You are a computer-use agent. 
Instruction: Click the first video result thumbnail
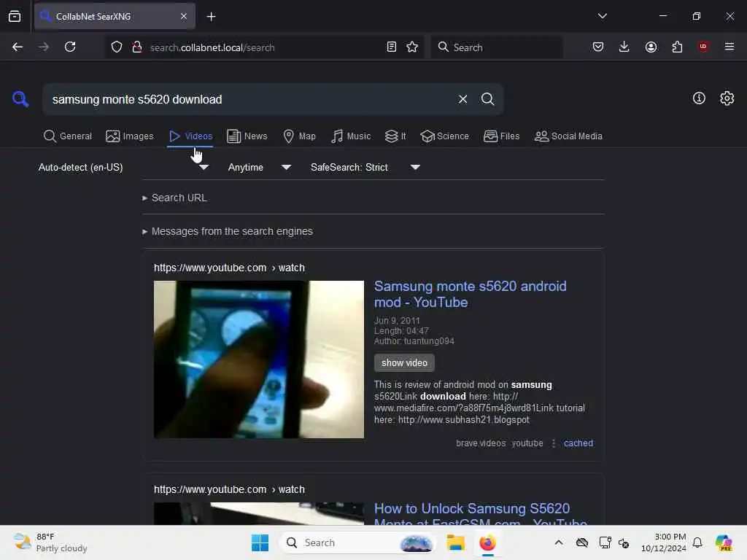259,359
